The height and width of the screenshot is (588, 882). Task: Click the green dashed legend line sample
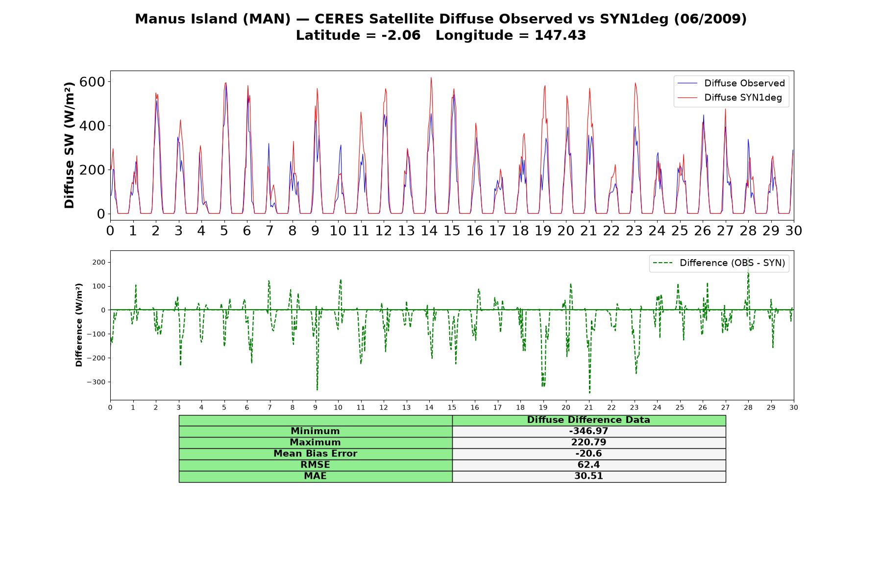(x=662, y=263)
